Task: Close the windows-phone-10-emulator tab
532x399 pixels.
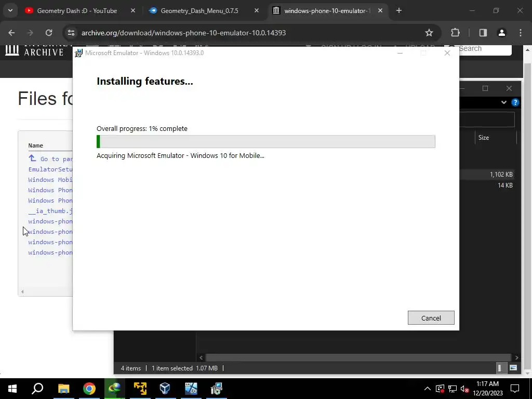Action: click(x=380, y=11)
